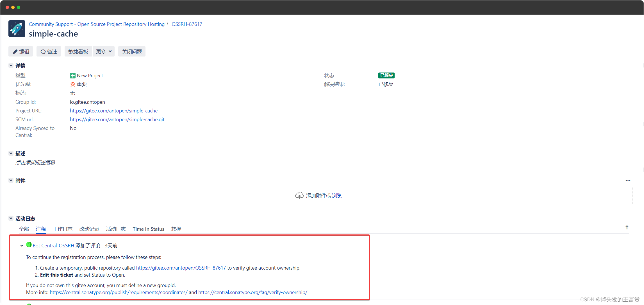Click the green New Project type icon
The height and width of the screenshot is (305, 644).
tap(72, 76)
